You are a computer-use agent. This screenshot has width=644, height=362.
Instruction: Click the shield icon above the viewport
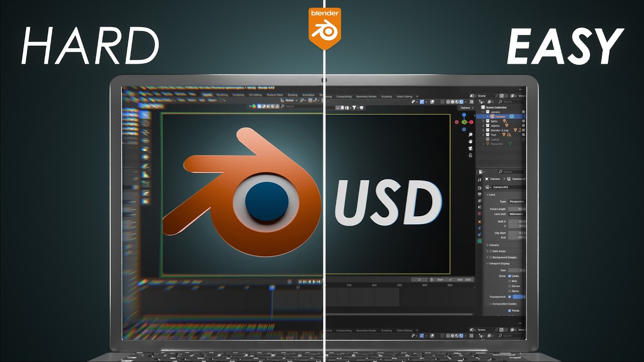[x=362, y=108]
